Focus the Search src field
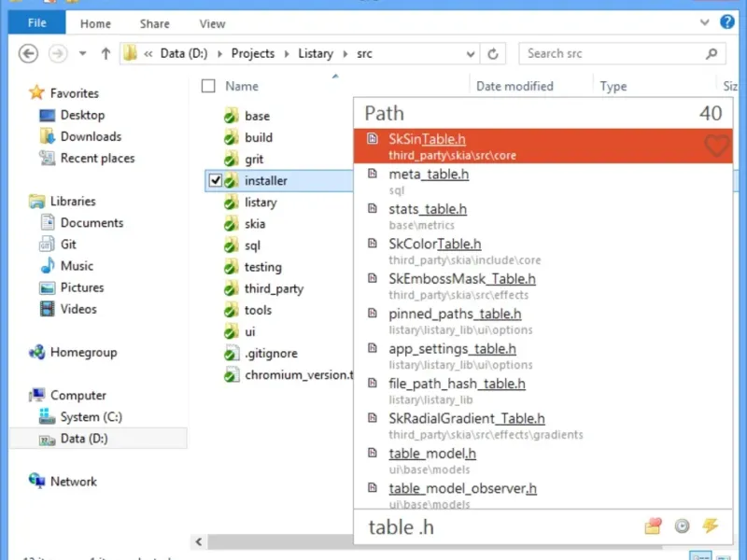 (622, 54)
